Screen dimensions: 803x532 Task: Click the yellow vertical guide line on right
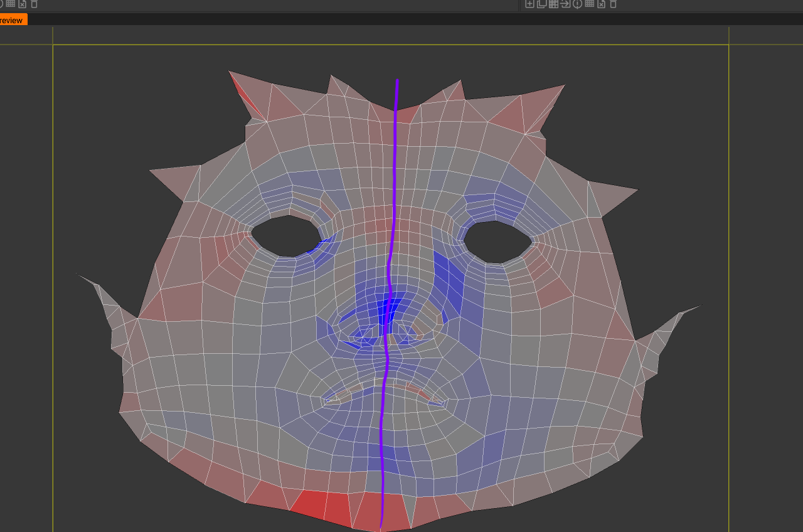point(729,251)
